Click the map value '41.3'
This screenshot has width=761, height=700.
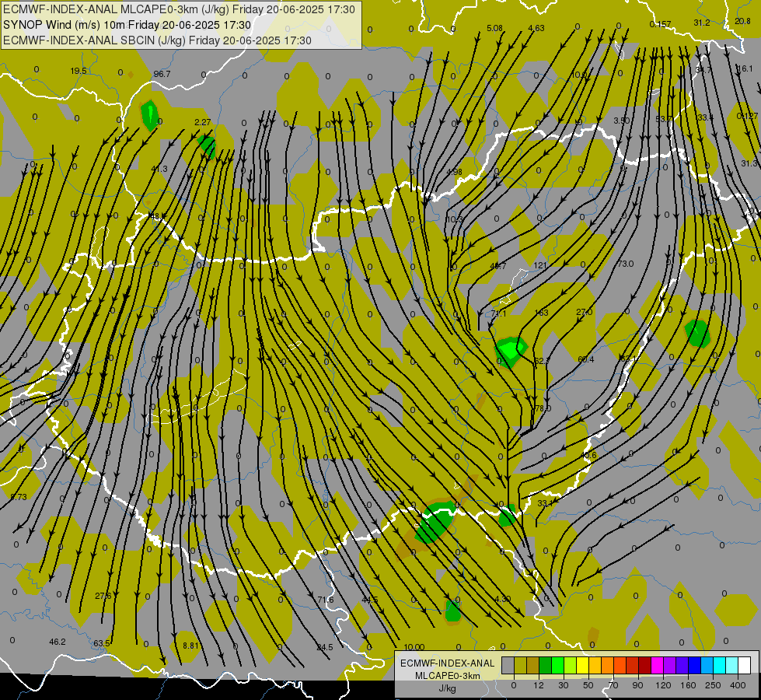[159, 169]
